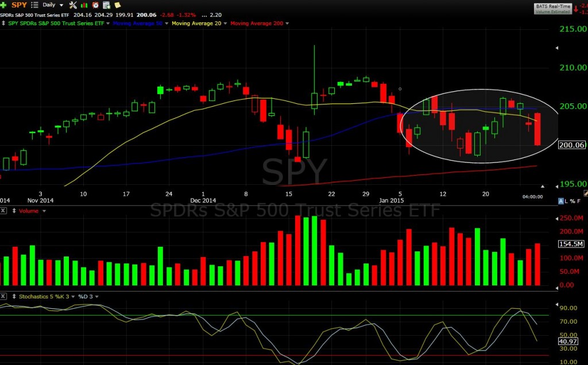
Task: Expand the Volume indicator dropdown arrow
Action: pyautogui.click(x=44, y=211)
